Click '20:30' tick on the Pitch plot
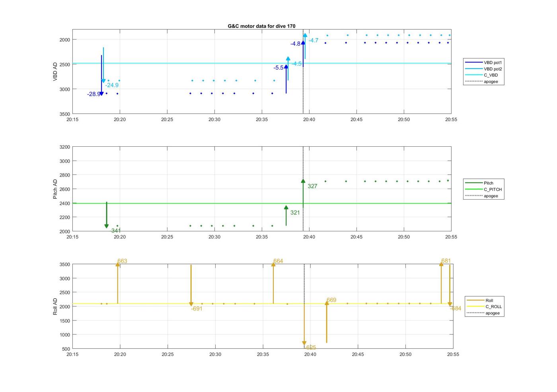 click(x=214, y=237)
